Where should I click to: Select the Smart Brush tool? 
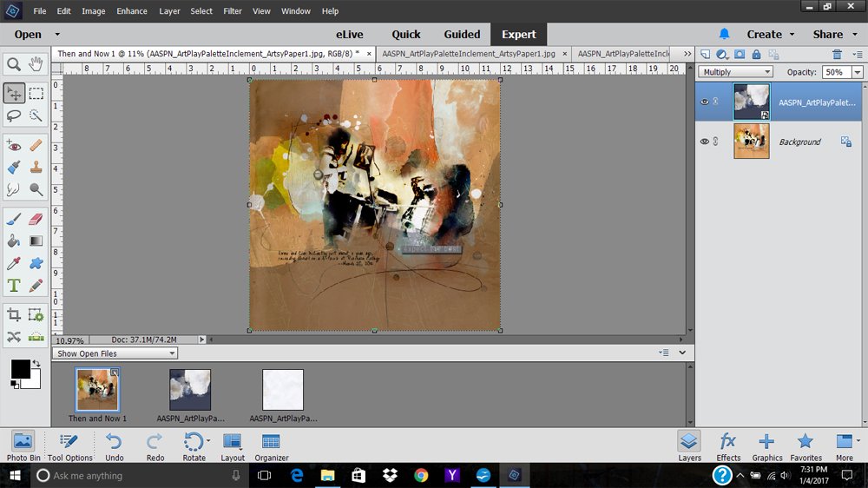[x=14, y=168]
